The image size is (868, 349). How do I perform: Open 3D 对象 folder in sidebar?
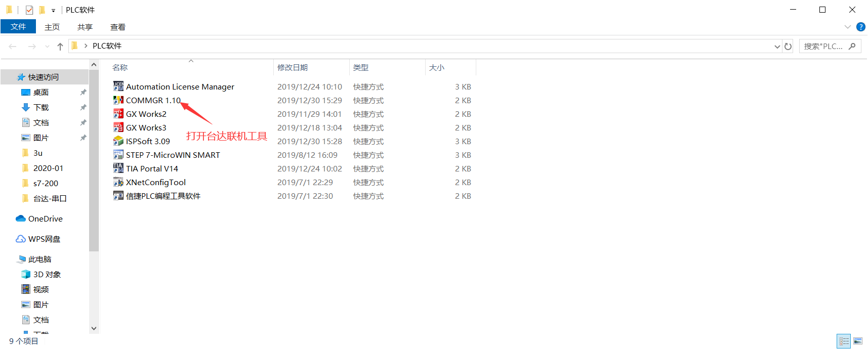(41, 274)
